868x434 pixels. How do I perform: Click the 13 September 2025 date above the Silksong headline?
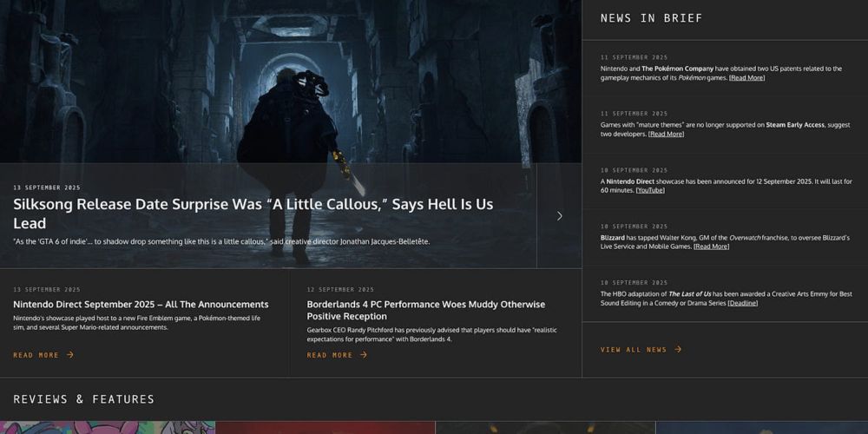47,187
